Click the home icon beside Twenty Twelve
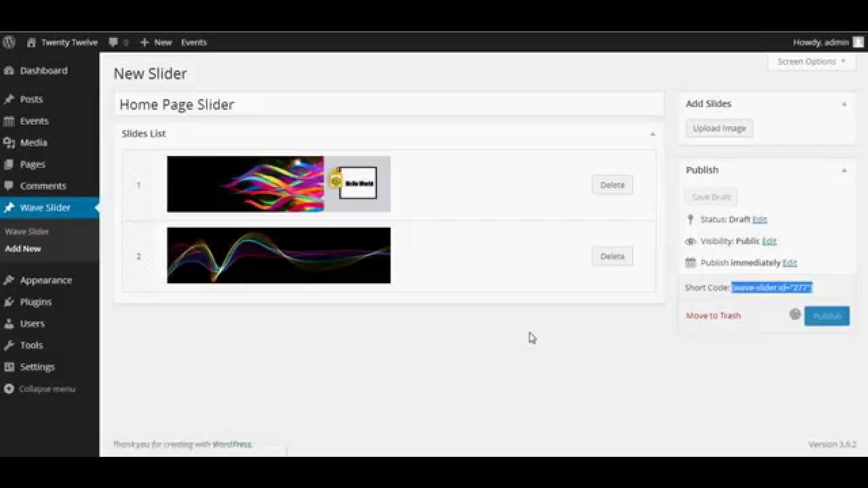This screenshot has height=488, width=868. point(31,42)
